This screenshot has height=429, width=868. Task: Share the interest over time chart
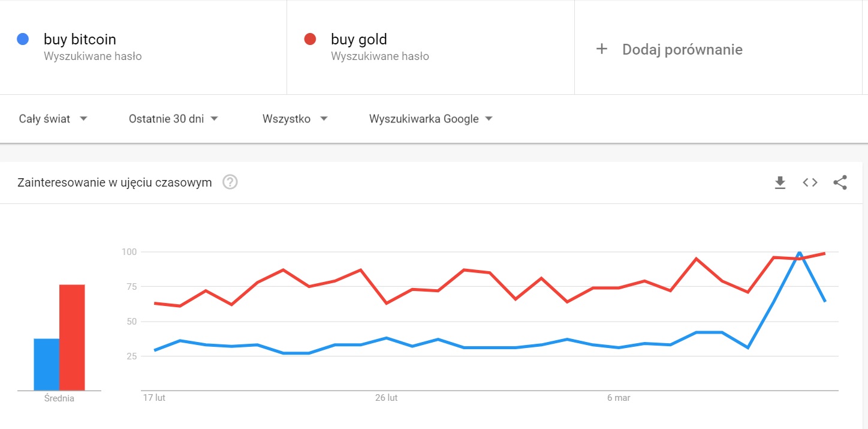[x=840, y=182]
